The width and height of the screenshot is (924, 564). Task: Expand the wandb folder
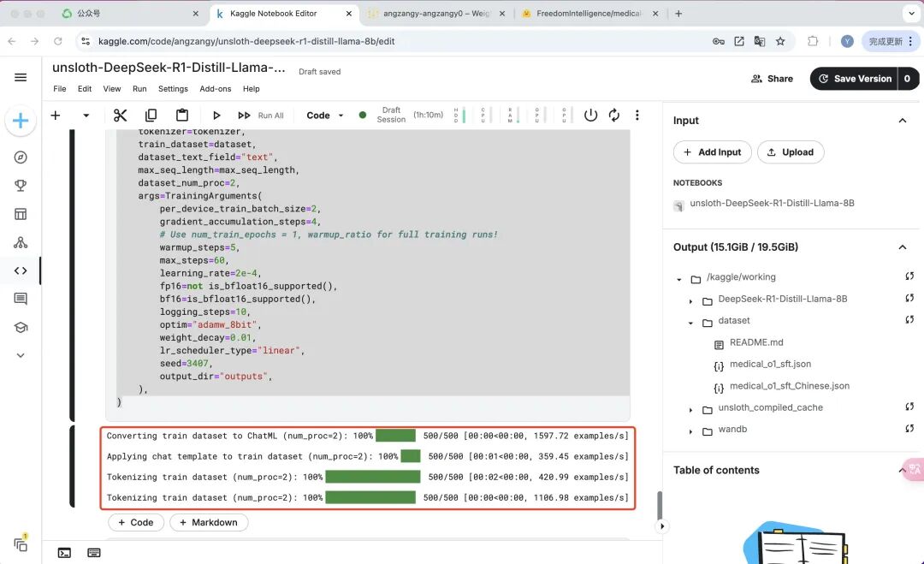pyautogui.click(x=690, y=431)
